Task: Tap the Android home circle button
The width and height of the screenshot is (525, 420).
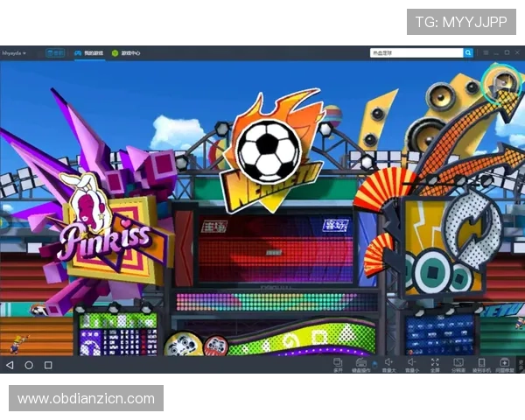Action: coord(29,364)
